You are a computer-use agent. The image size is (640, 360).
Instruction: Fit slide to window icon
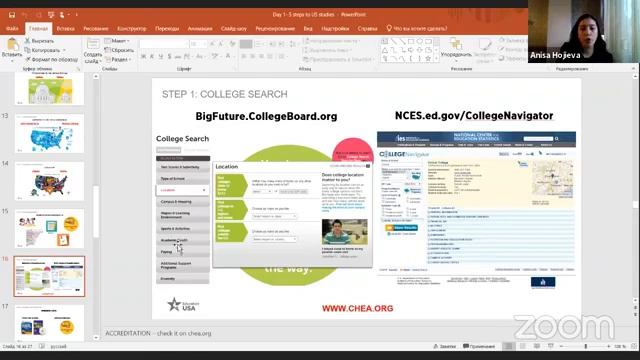[x=633, y=346]
